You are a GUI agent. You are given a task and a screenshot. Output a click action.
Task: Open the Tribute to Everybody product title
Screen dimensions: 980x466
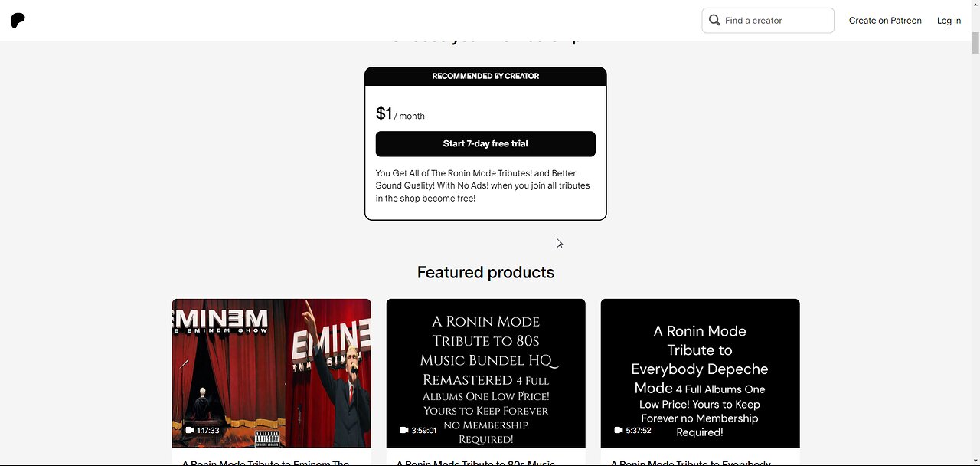pos(691,462)
